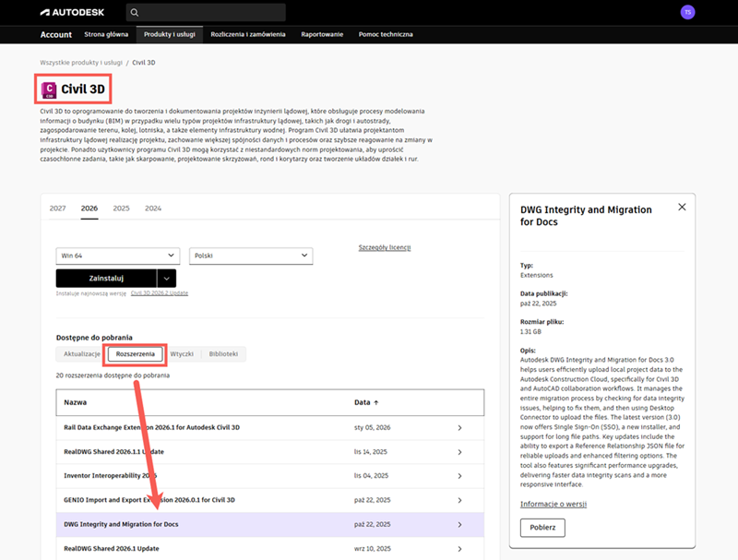Open RealDWG Shared 2026.1.1 Update row chevron
The height and width of the screenshot is (560, 738).
(459, 452)
